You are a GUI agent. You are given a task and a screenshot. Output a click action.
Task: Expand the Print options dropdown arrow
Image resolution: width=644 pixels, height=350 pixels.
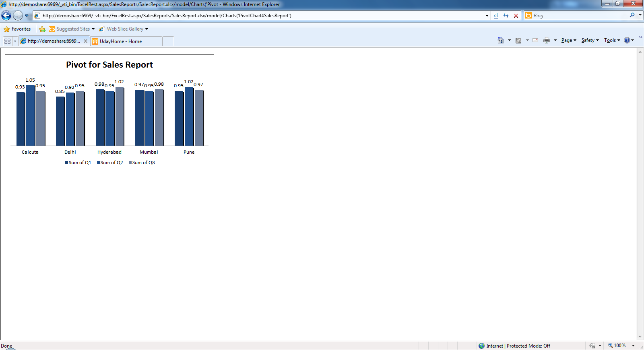pyautogui.click(x=555, y=40)
